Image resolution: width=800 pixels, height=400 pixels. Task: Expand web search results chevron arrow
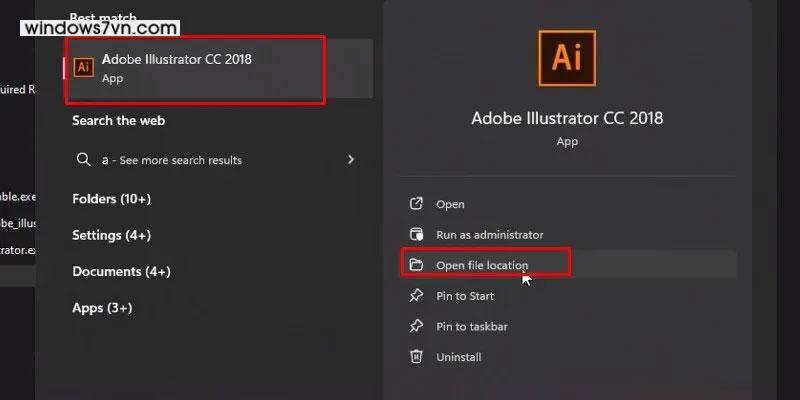351,159
